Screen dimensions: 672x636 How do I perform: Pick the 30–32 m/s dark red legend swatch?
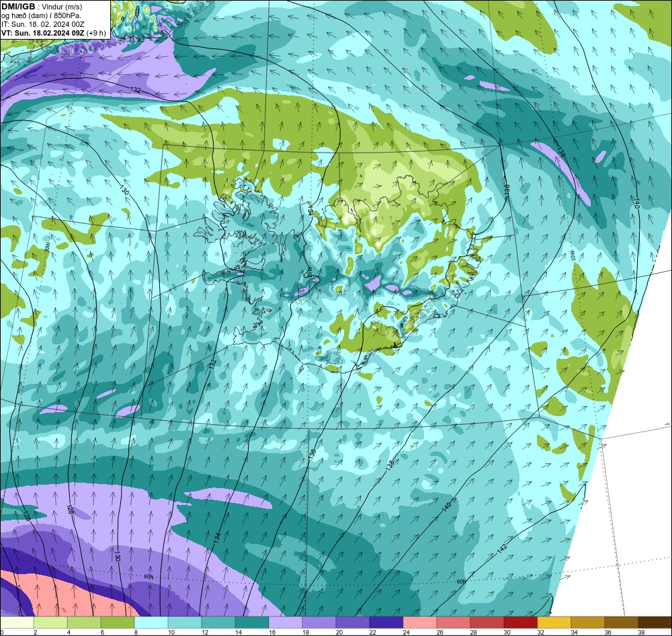click(x=521, y=623)
